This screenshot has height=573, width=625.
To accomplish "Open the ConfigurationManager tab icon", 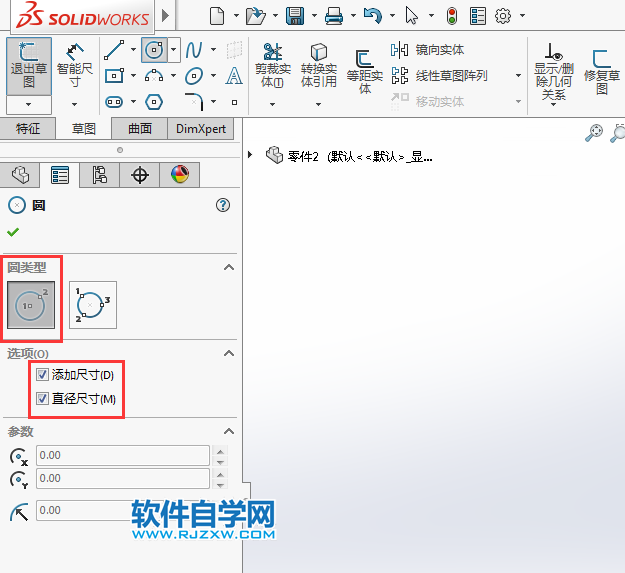I will coord(100,175).
